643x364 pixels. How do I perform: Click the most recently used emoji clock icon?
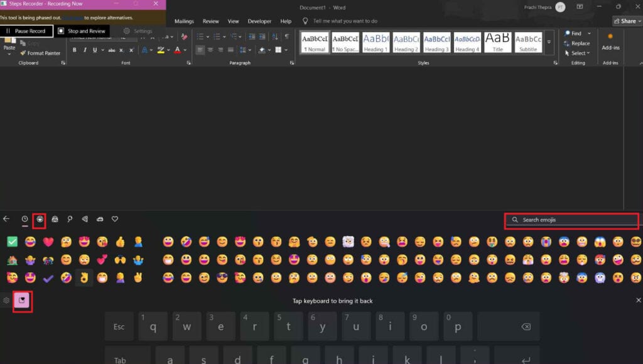click(24, 219)
